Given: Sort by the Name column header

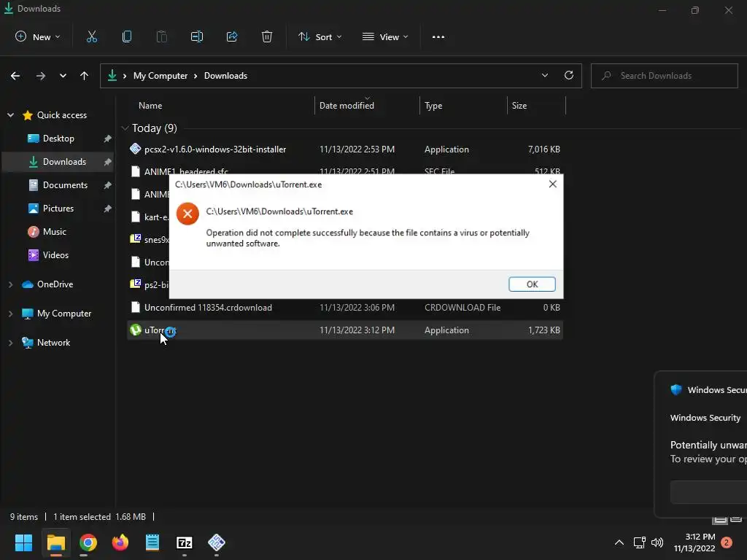Looking at the screenshot, I should [150, 105].
